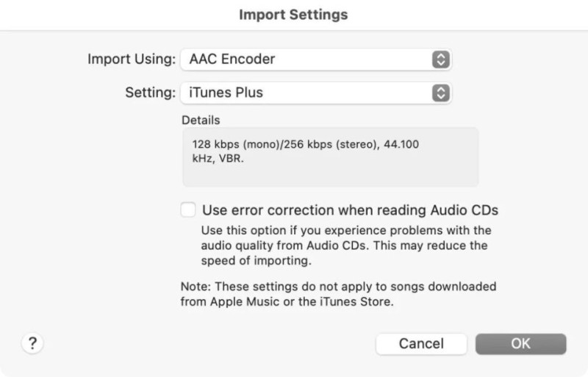The height and width of the screenshot is (377, 588).
Task: Select the iTunes Plus text
Action: [226, 93]
